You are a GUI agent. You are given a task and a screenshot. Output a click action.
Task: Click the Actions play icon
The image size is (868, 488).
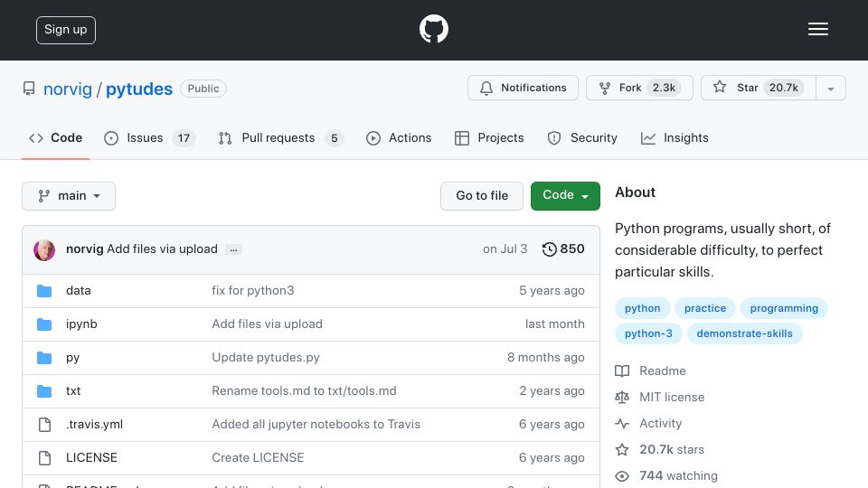click(373, 138)
